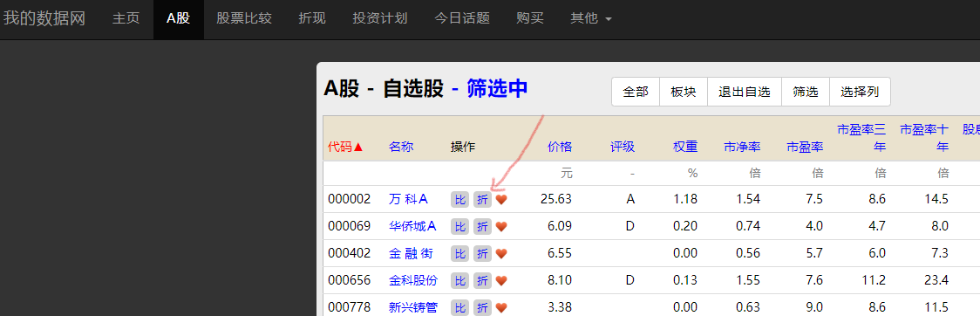Click the heart icon for 华侨城A

(501, 226)
